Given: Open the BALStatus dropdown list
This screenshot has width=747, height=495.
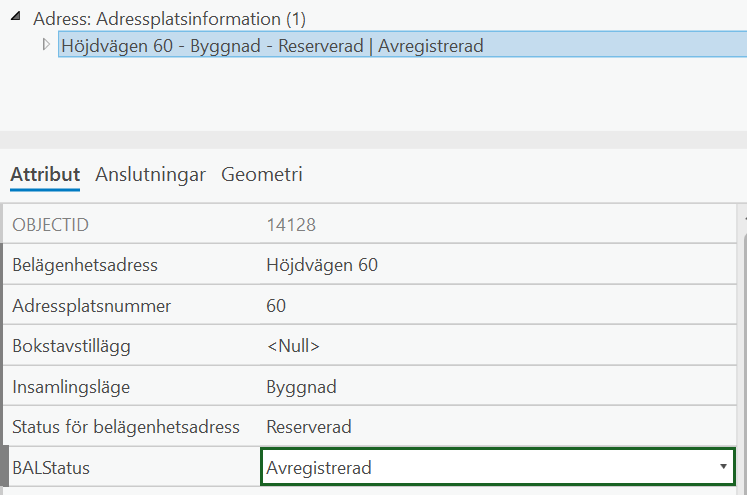Looking at the screenshot, I should [x=722, y=467].
